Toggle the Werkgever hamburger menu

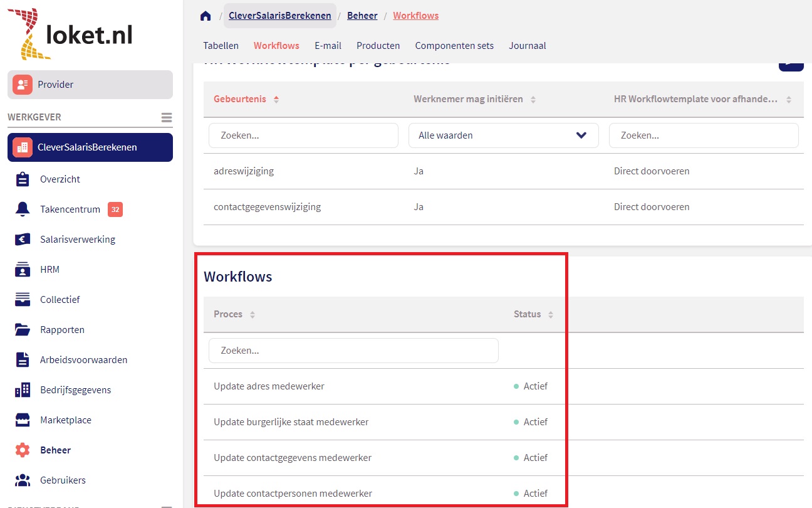(x=166, y=118)
